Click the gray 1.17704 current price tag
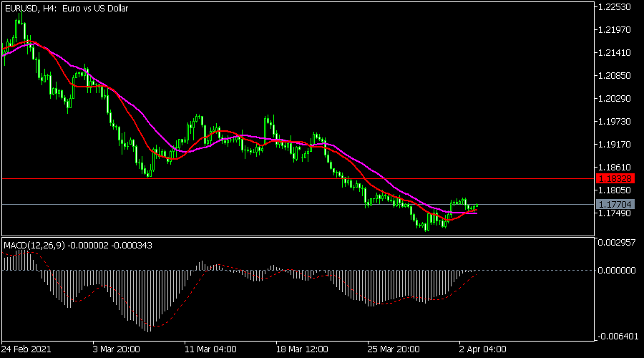This screenshot has width=644, height=358. click(x=615, y=204)
